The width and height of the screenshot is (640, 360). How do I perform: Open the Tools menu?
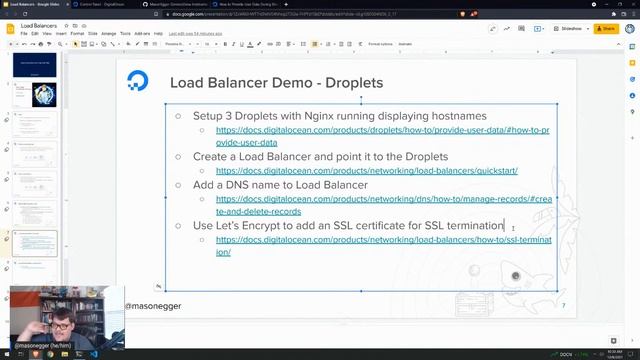(x=125, y=34)
